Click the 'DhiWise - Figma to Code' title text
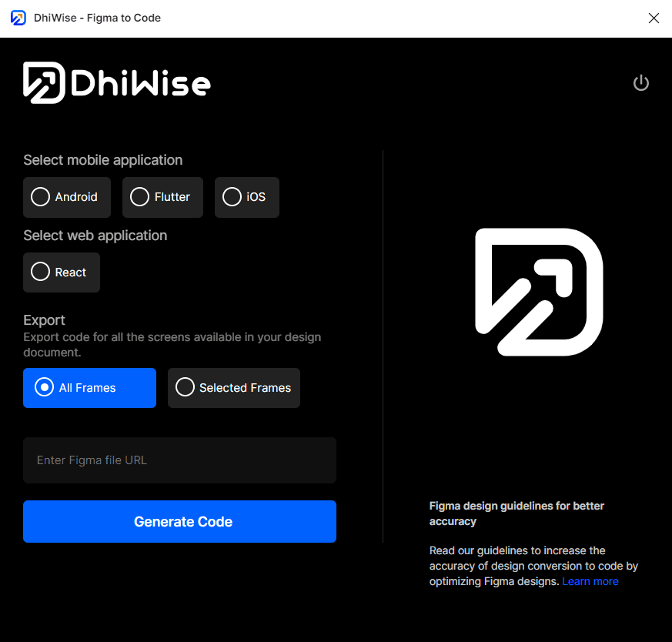This screenshot has width=672, height=642. click(x=97, y=18)
